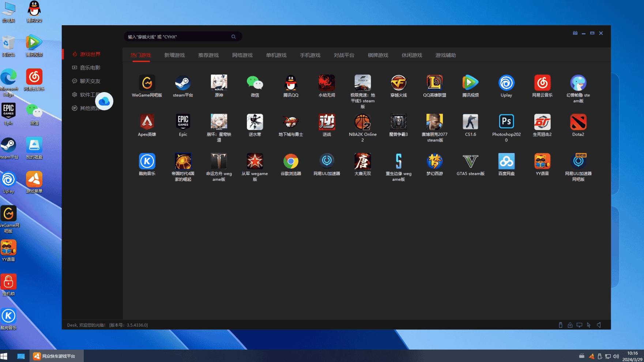Select 聊天交友 in the sidebar
Viewport: 644px width, 362px height.
coord(90,81)
